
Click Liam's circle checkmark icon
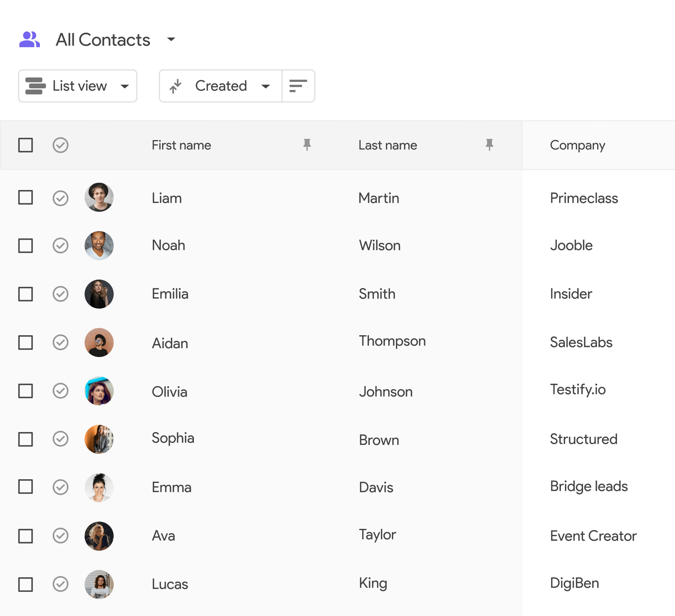coord(60,198)
